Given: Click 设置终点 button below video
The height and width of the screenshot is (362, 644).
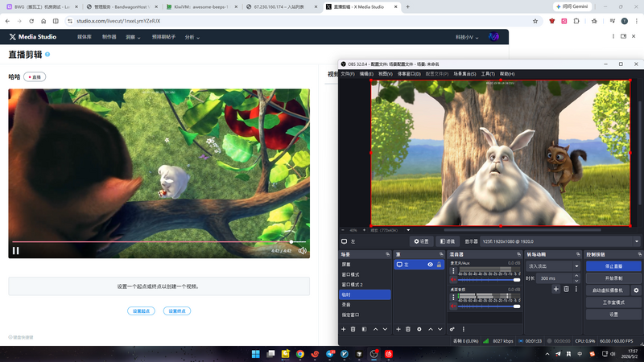Looking at the screenshot, I should point(177,311).
